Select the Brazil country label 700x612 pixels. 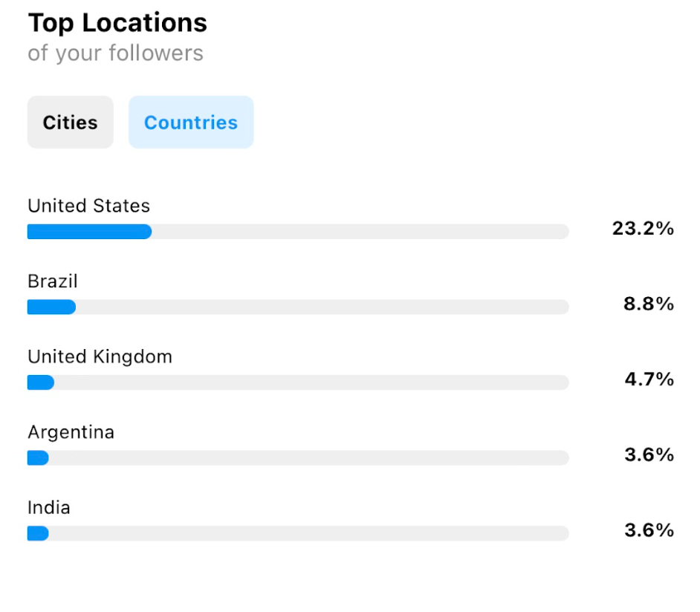click(x=53, y=281)
